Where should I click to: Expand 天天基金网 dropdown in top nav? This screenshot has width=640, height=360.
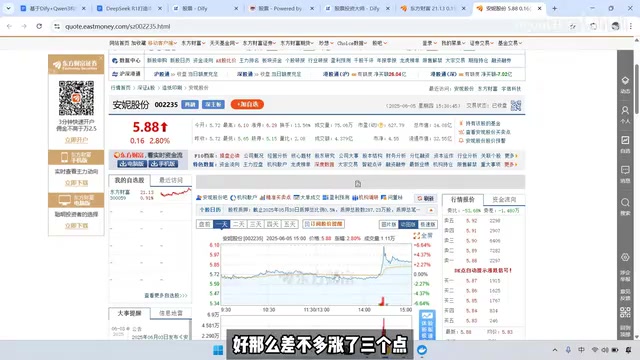click(x=224, y=43)
